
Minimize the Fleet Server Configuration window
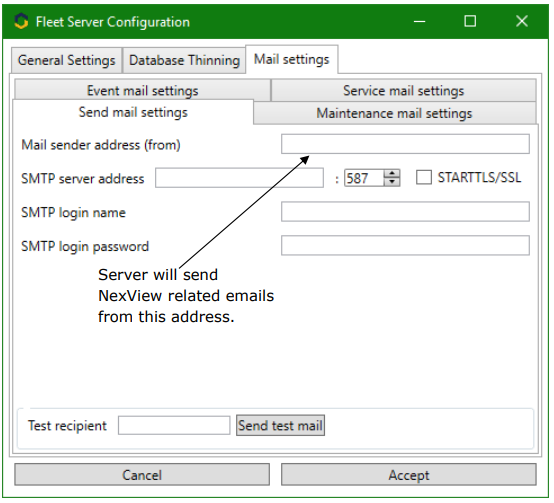point(419,22)
